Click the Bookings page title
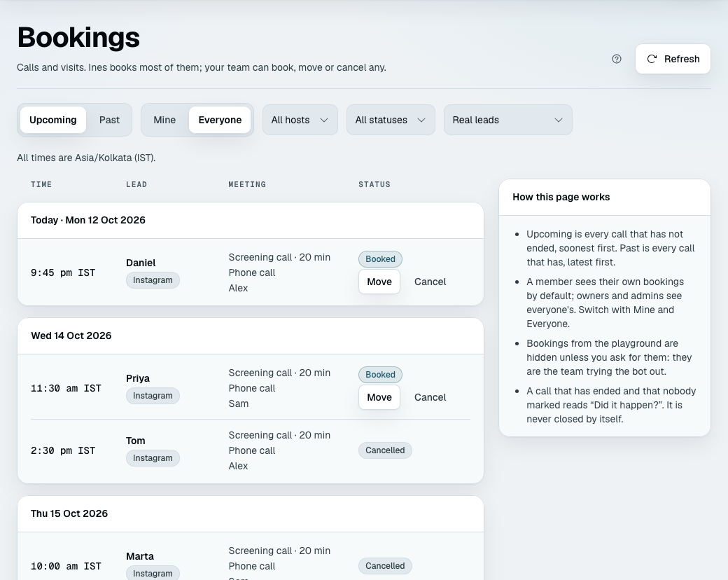Image resolution: width=728 pixels, height=580 pixels. click(78, 37)
